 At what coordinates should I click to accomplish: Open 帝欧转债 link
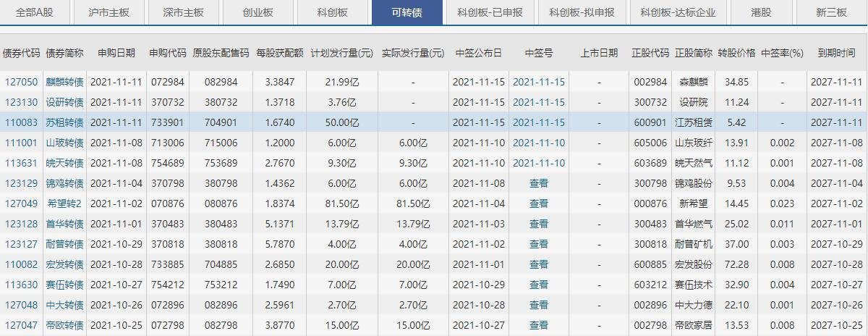pos(64,325)
